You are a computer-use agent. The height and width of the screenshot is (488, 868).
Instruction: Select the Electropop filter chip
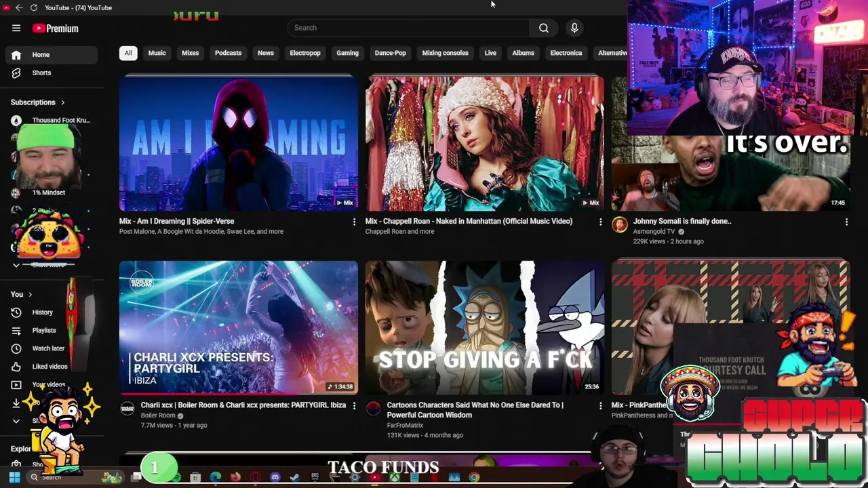(305, 53)
